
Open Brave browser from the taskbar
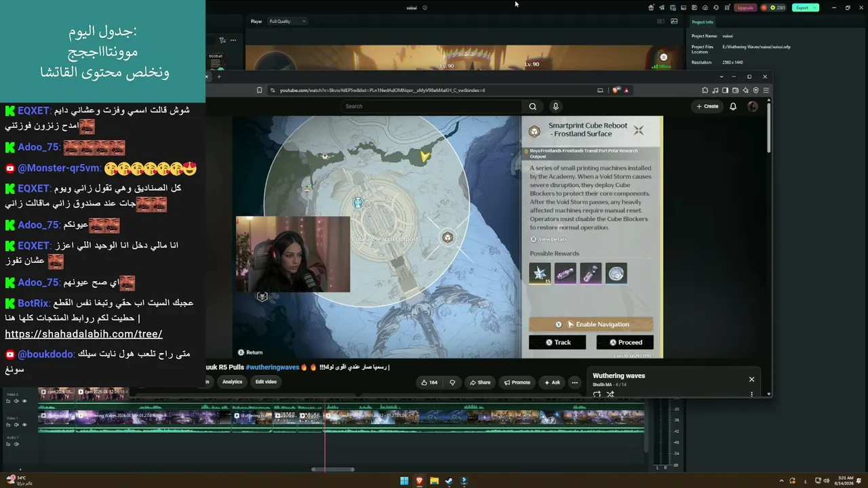click(x=419, y=481)
